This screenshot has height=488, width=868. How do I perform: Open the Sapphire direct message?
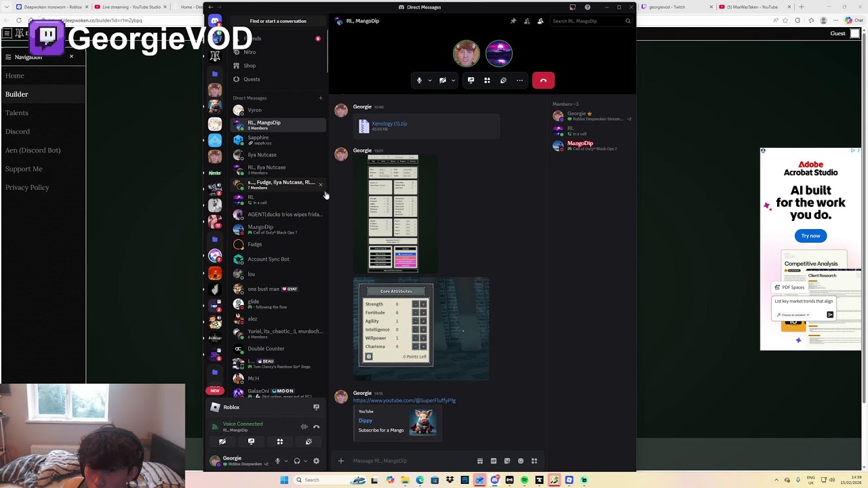(278, 140)
